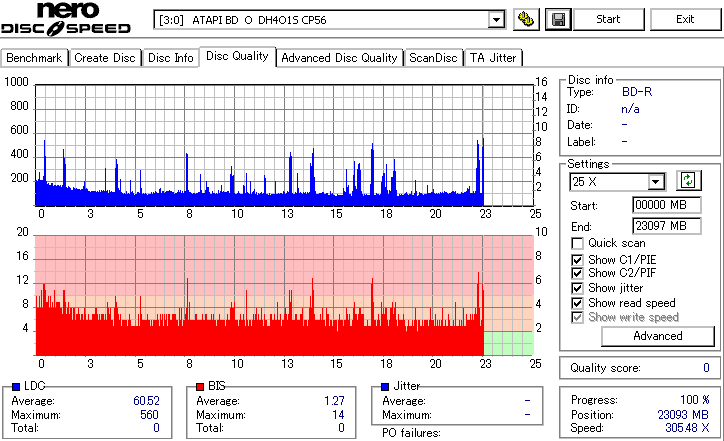Click the Exit button

coord(685,19)
